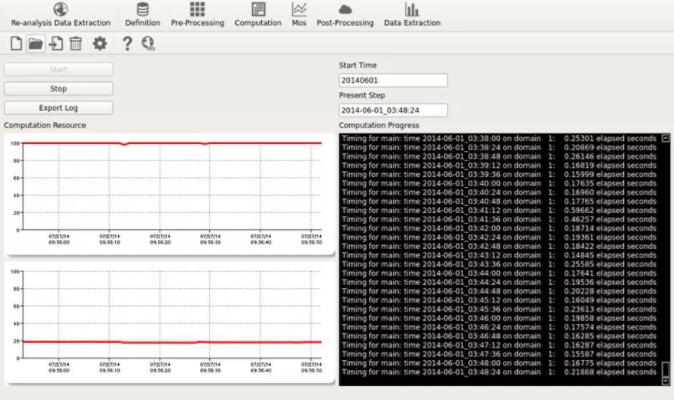Open the Re-analysis Data Extraction module

click(60, 13)
